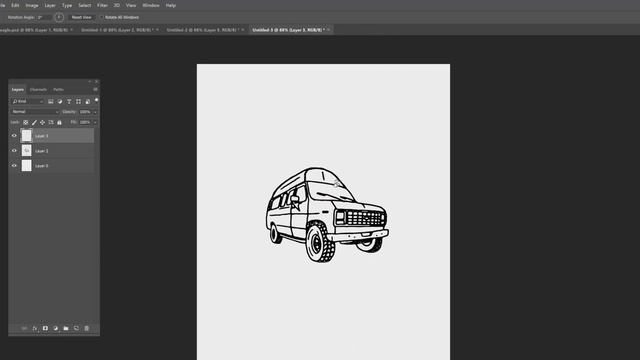Viewport: 640px width, 360px height.
Task: Collapse the Layers panel with double arrows
Action: [x=90, y=82]
